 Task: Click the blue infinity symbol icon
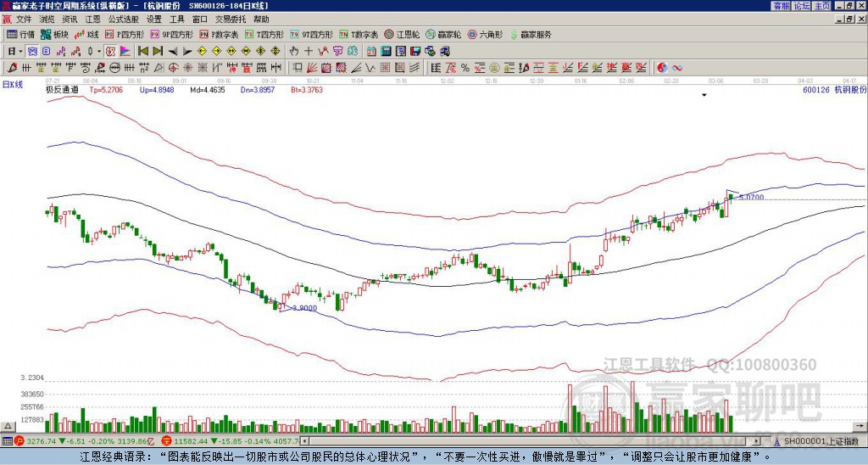tap(676, 68)
